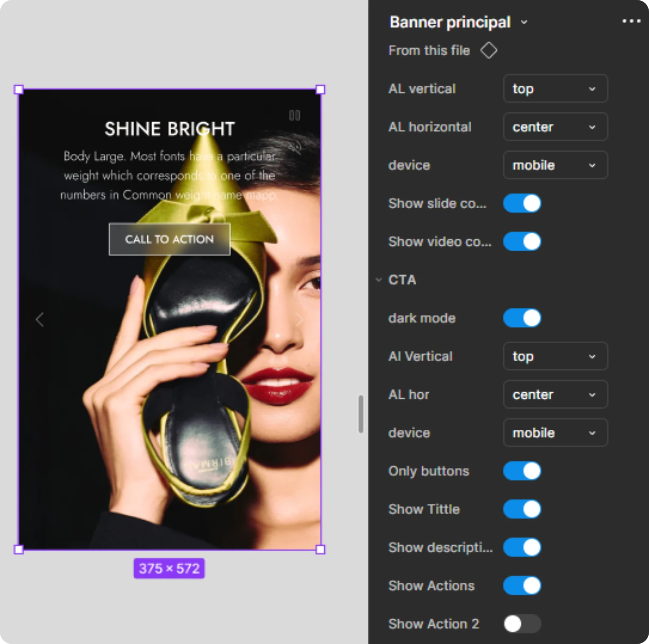Open the device dropdown above Only buttons
649x644 pixels.
coord(555,433)
